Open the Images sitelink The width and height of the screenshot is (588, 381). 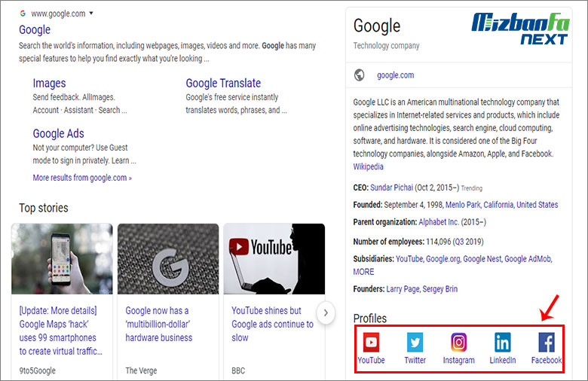pos(49,83)
